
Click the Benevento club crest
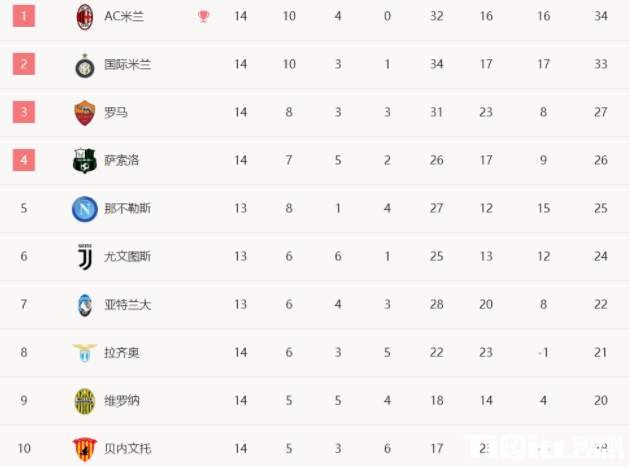click(x=85, y=447)
